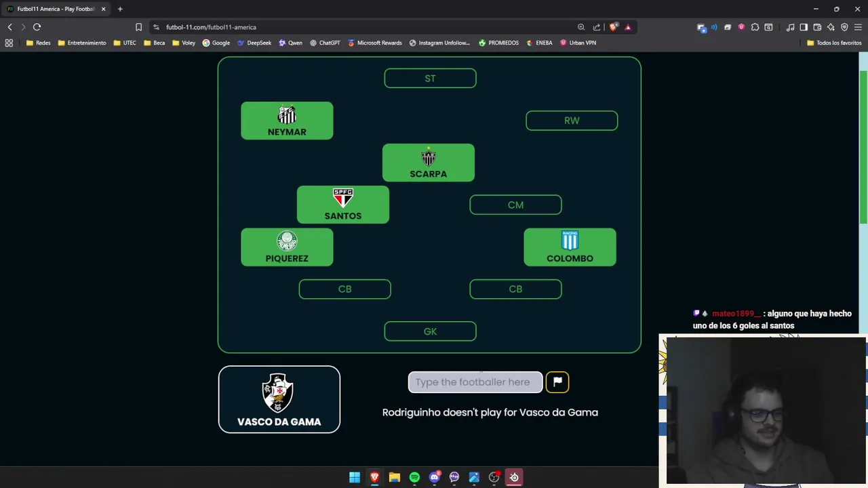Viewport: 868px width, 488px height.
Task: Open the zoom magnifier icon in address bar
Action: (x=581, y=27)
